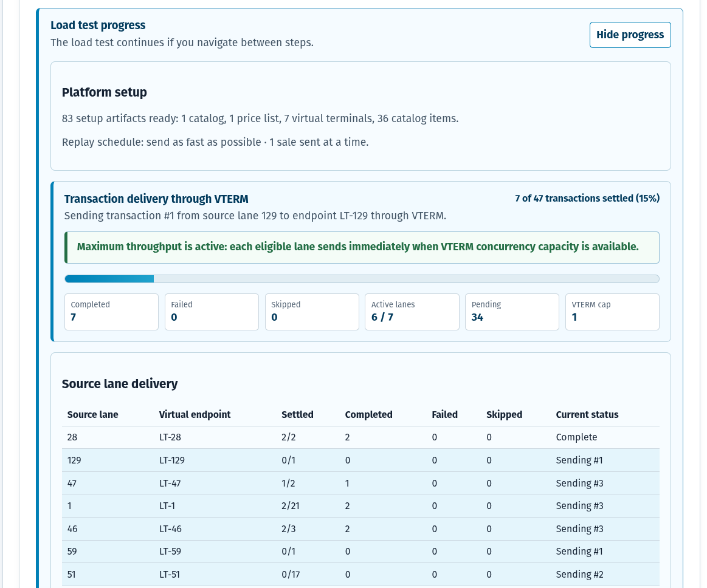This screenshot has height=588, width=707.
Task: Click the 0/17 settled cell
Action: coord(291,575)
